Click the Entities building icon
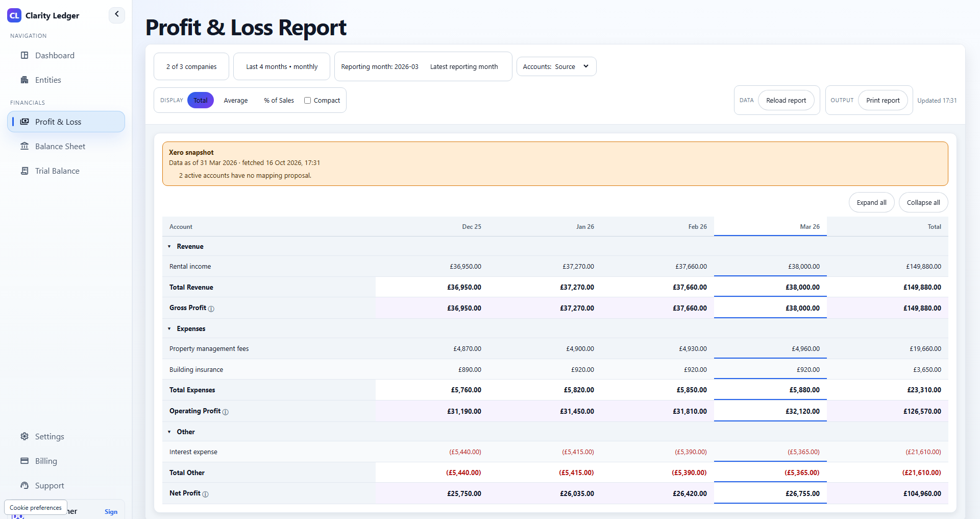The height and width of the screenshot is (519, 980). pyautogui.click(x=24, y=80)
